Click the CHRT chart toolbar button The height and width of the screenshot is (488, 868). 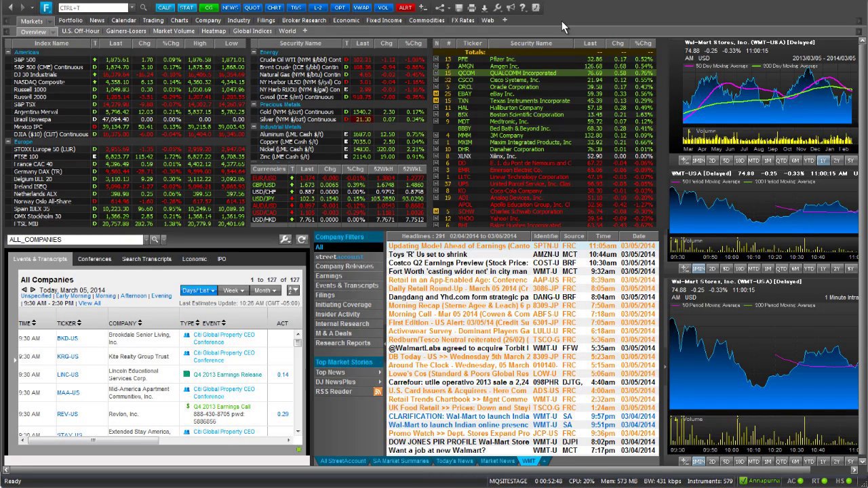pyautogui.click(x=274, y=8)
